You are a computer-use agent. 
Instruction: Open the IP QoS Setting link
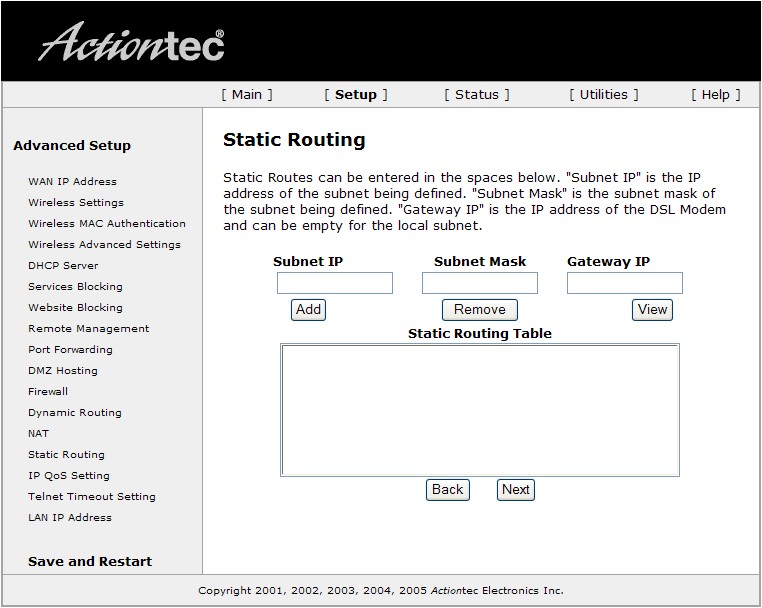(69, 475)
